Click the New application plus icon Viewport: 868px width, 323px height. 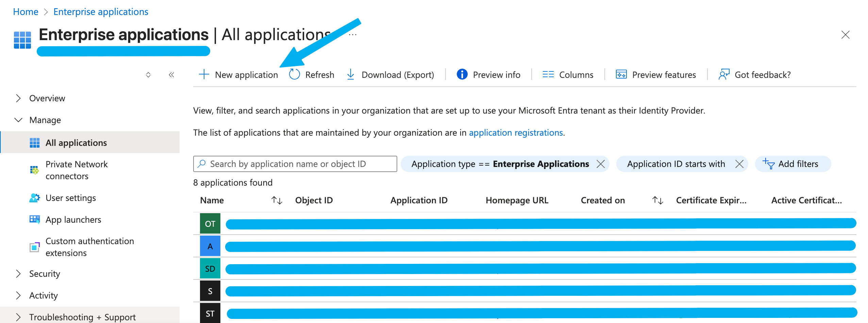203,74
